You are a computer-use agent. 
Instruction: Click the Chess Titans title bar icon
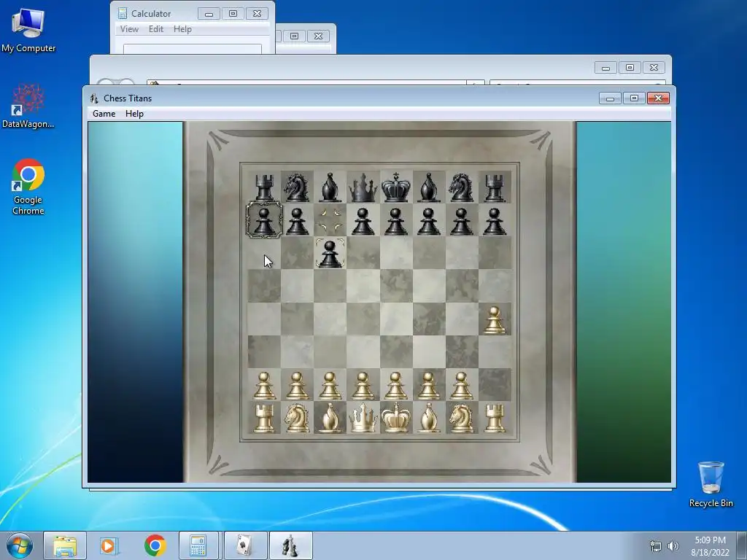94,98
